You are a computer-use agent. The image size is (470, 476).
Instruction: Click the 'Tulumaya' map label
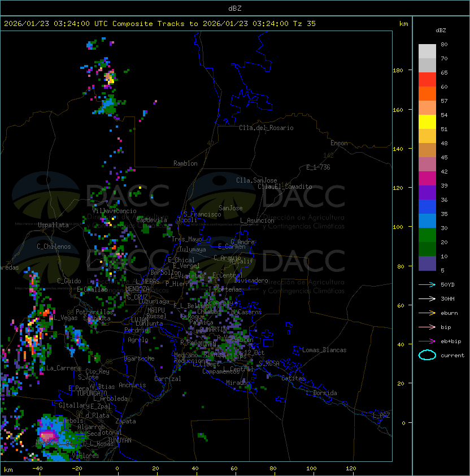(193, 249)
